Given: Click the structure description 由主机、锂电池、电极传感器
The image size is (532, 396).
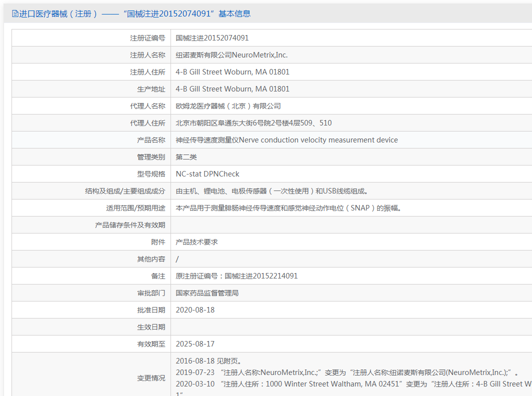Looking at the screenshot, I should point(272,191).
